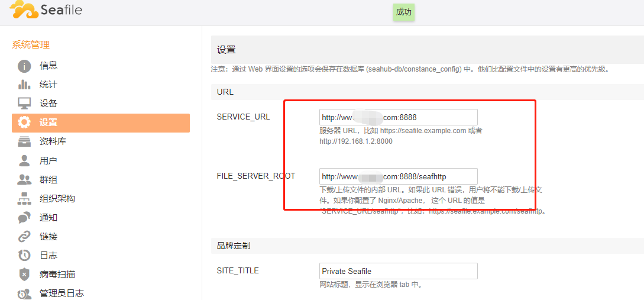Click the 设置 gear icon

[24, 122]
